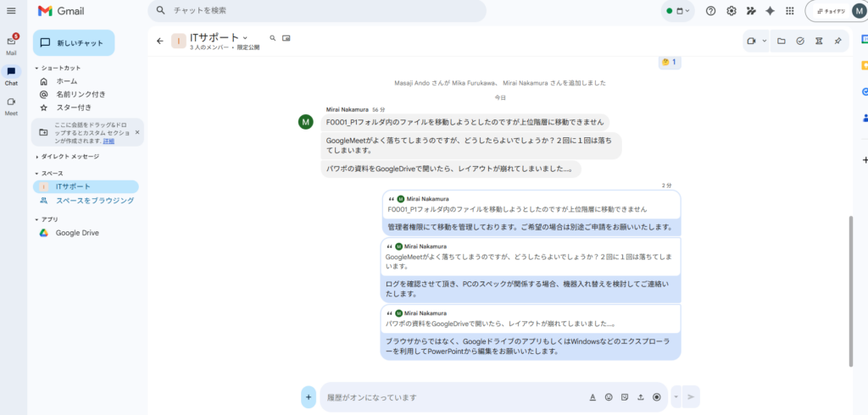Click Mirai's message about パワポの資料 layout
The width and height of the screenshot is (868, 415).
(451, 169)
